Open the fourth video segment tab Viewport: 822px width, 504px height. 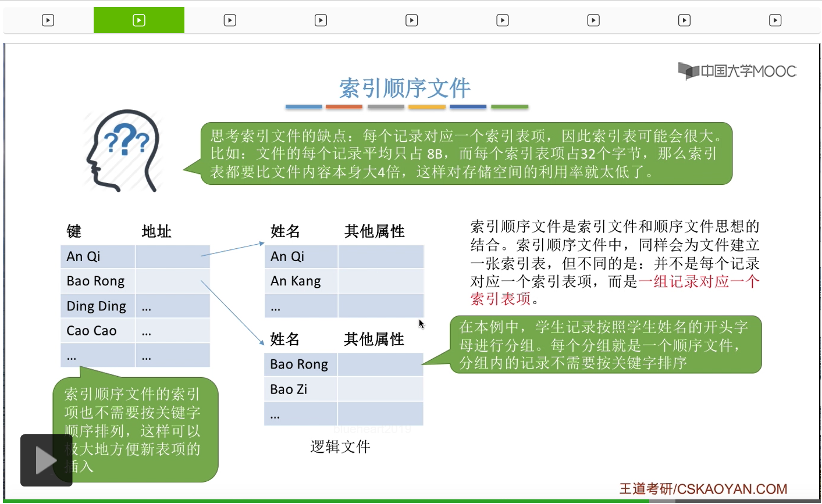click(321, 20)
